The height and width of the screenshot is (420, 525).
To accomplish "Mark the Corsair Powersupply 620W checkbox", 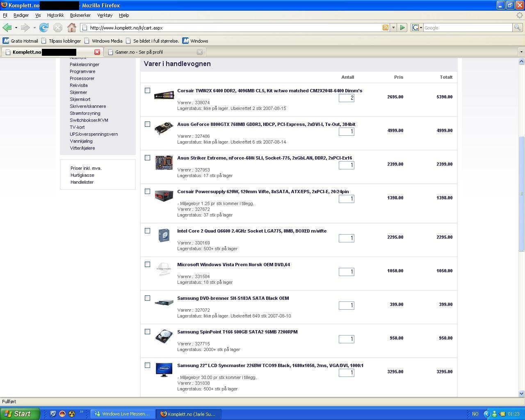I will [148, 191].
